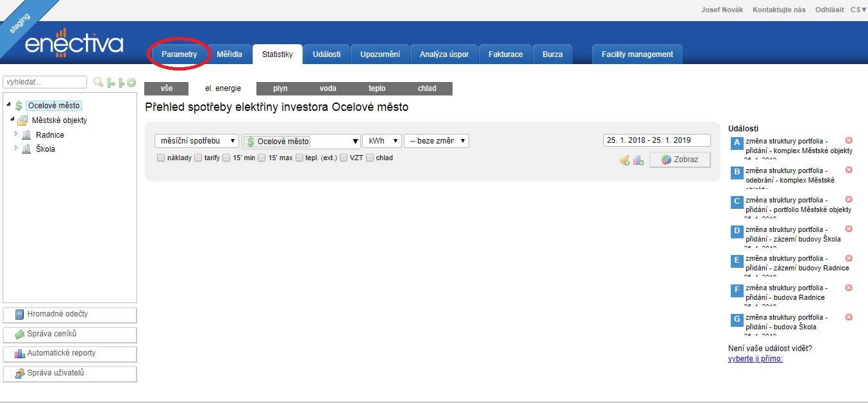This screenshot has height=403, width=868.
Task: Open the měsíční spotřebu dropdown
Action: point(196,141)
